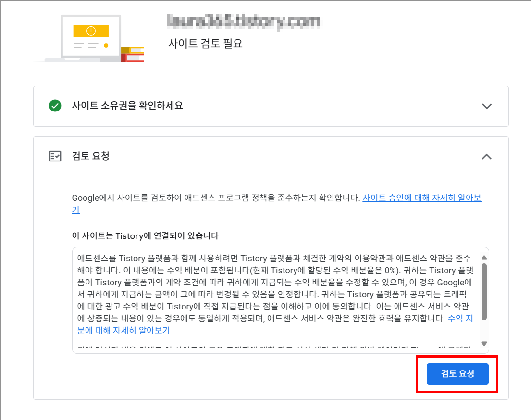
Task: Open 사이트 승인에 대해 자세히 알아보기 link
Action: [421, 198]
